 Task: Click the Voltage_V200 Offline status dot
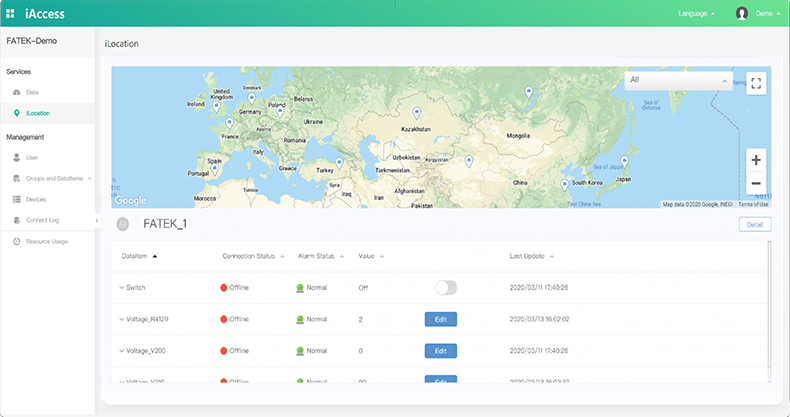[x=223, y=351]
